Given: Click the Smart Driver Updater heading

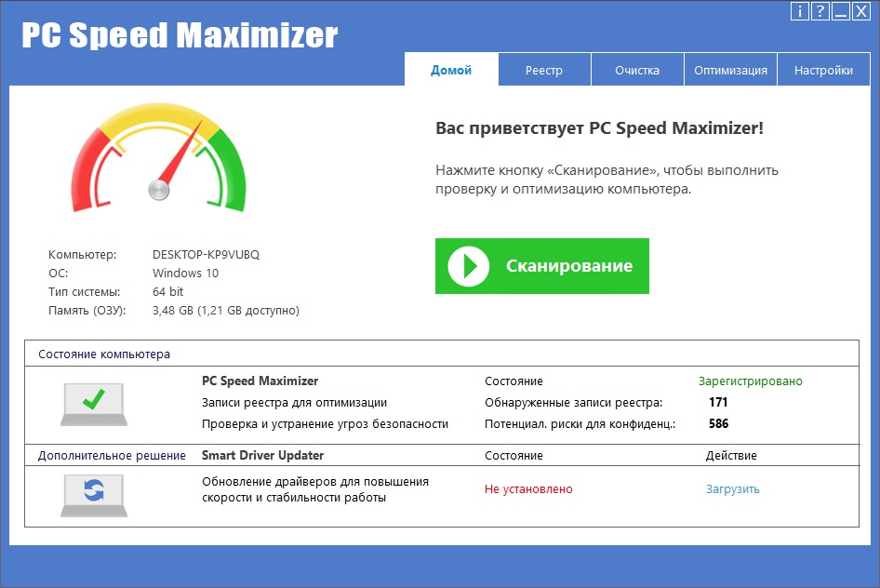Looking at the screenshot, I should [262, 455].
